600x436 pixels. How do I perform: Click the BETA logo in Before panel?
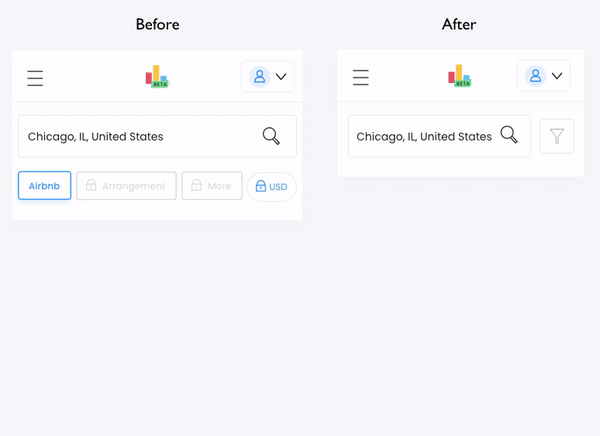(x=157, y=77)
